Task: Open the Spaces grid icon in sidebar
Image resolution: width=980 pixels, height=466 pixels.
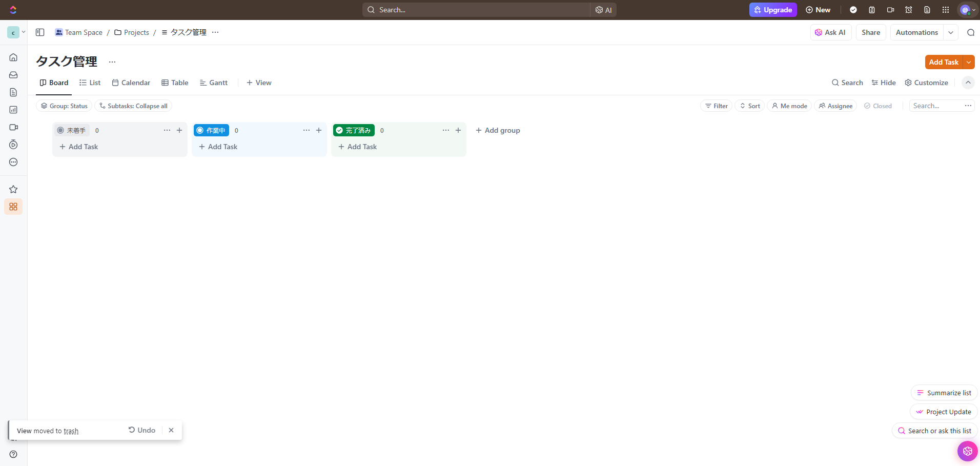Action: tap(13, 207)
